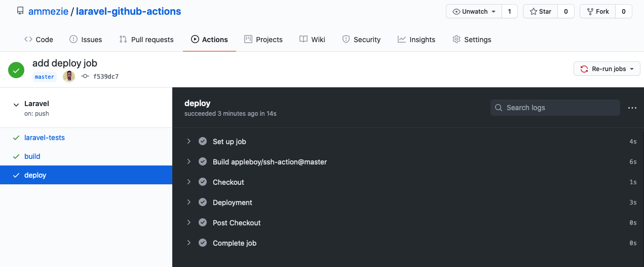Image resolution: width=644 pixels, height=267 pixels.
Task: Select the Actions tab
Action: 209,39
